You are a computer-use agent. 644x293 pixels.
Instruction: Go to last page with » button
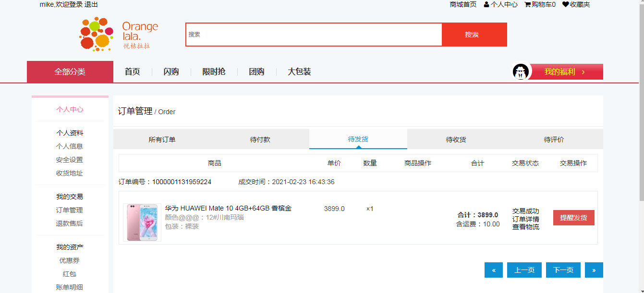click(594, 270)
